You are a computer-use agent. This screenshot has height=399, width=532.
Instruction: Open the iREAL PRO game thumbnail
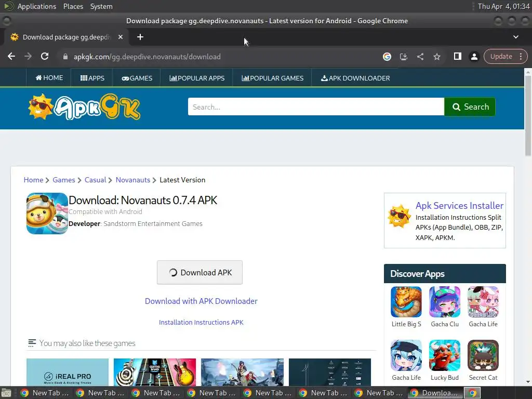pyautogui.click(x=68, y=372)
